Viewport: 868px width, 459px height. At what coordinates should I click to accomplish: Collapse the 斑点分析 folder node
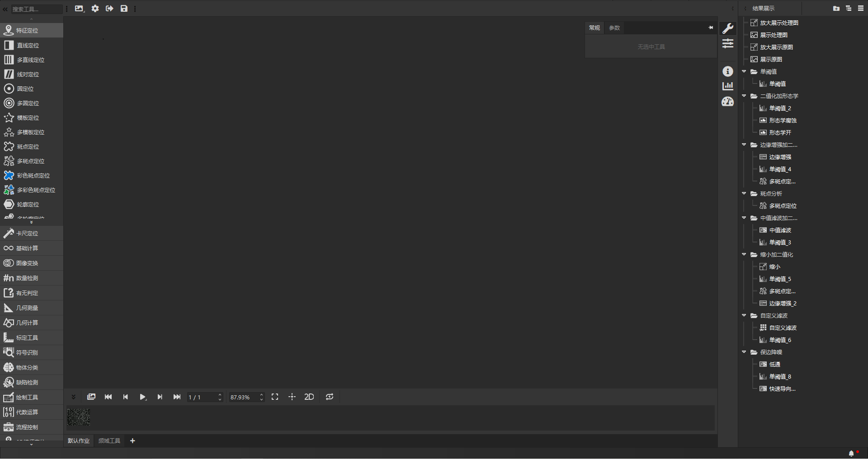point(744,193)
